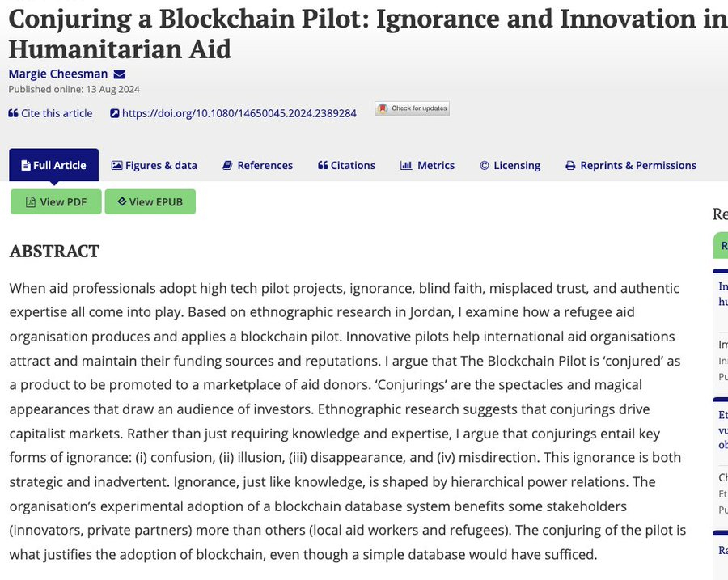
Task: Click the copyright icon on Licensing
Action: tap(485, 165)
